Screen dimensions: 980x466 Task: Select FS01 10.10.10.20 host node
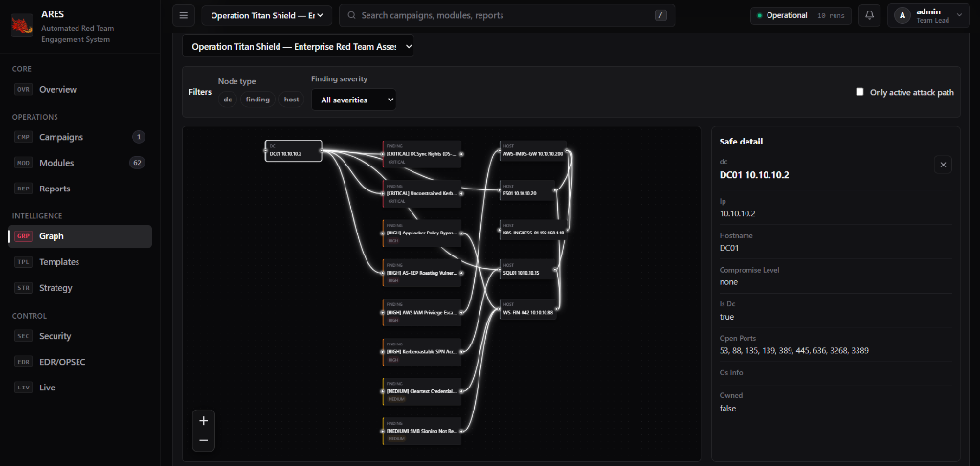pos(527,189)
